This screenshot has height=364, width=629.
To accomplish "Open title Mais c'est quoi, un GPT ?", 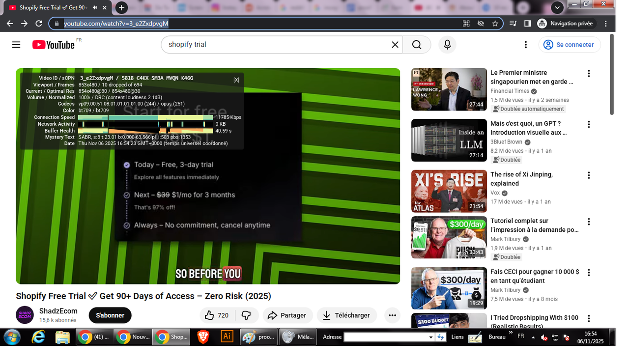I will (x=529, y=128).
